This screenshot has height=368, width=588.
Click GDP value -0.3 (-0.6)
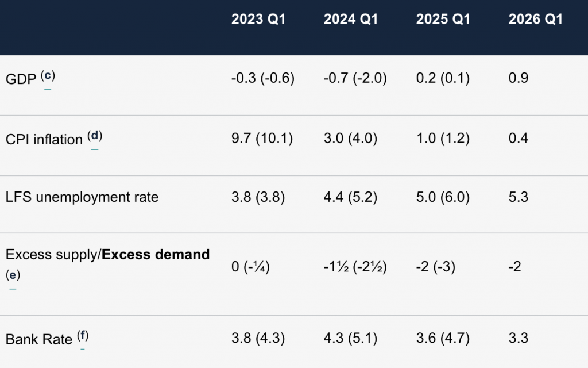click(x=263, y=78)
